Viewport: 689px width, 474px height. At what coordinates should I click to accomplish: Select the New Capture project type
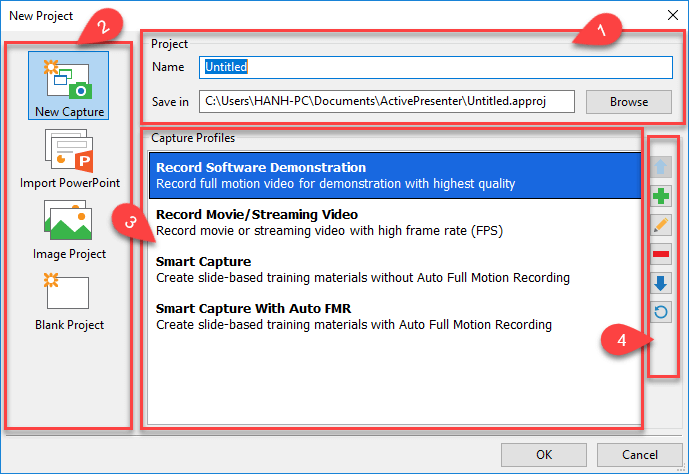tap(68, 85)
